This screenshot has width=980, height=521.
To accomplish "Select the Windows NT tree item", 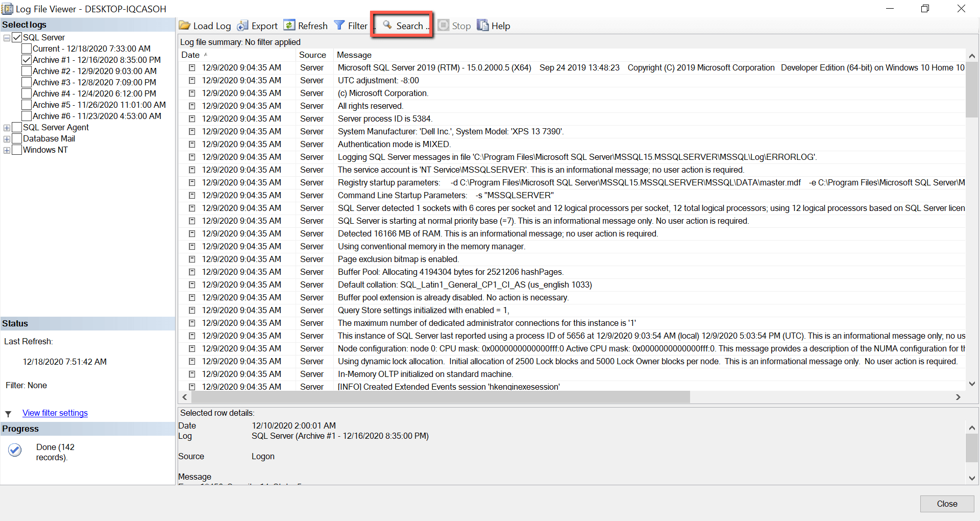I will point(45,150).
